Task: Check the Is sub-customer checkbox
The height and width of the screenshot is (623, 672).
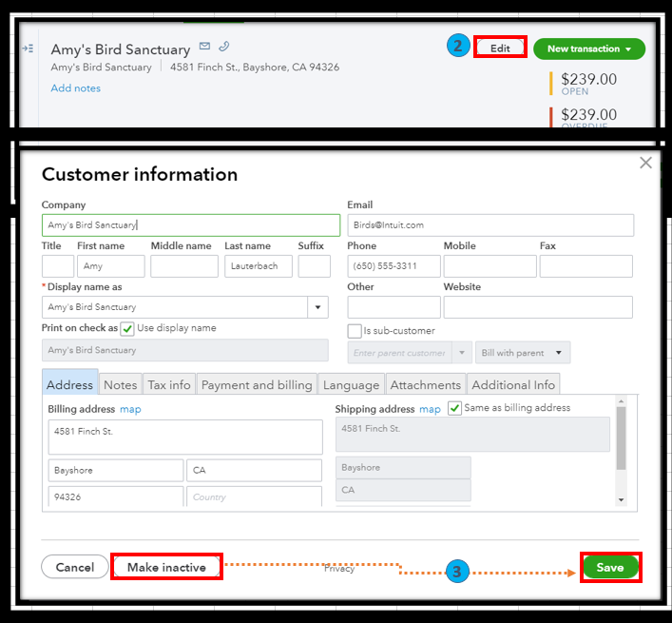Action: [355, 331]
